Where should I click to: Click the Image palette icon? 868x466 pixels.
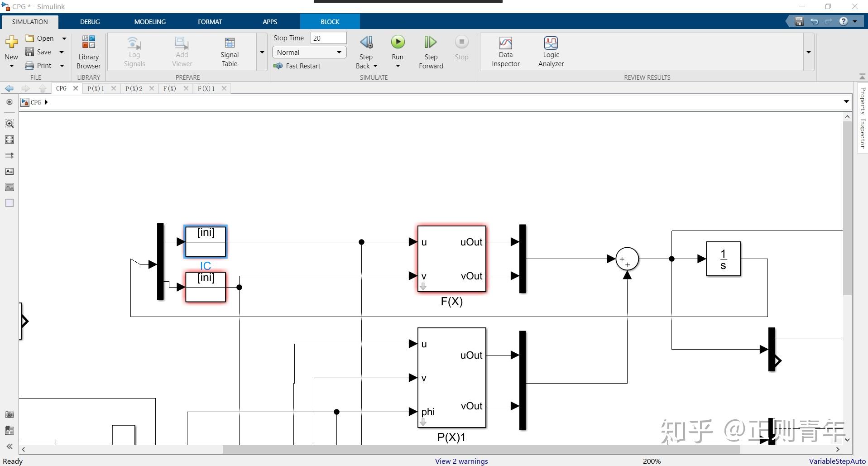pos(10,187)
